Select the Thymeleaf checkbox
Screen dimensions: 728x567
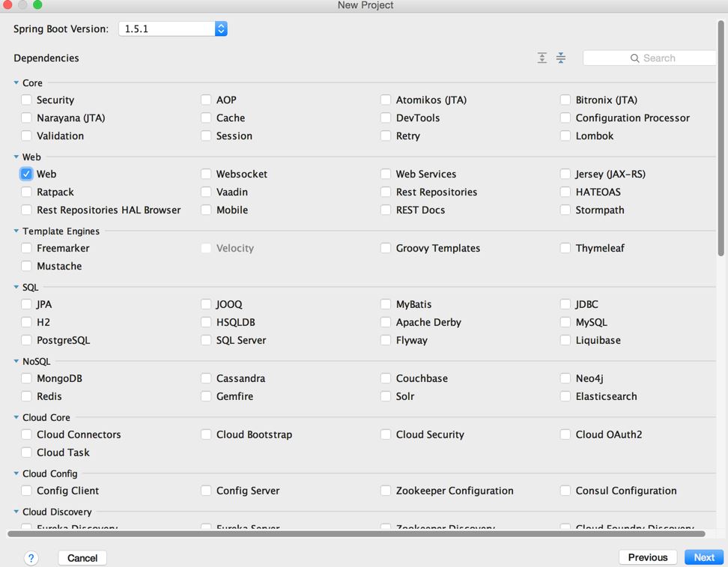pyautogui.click(x=565, y=248)
